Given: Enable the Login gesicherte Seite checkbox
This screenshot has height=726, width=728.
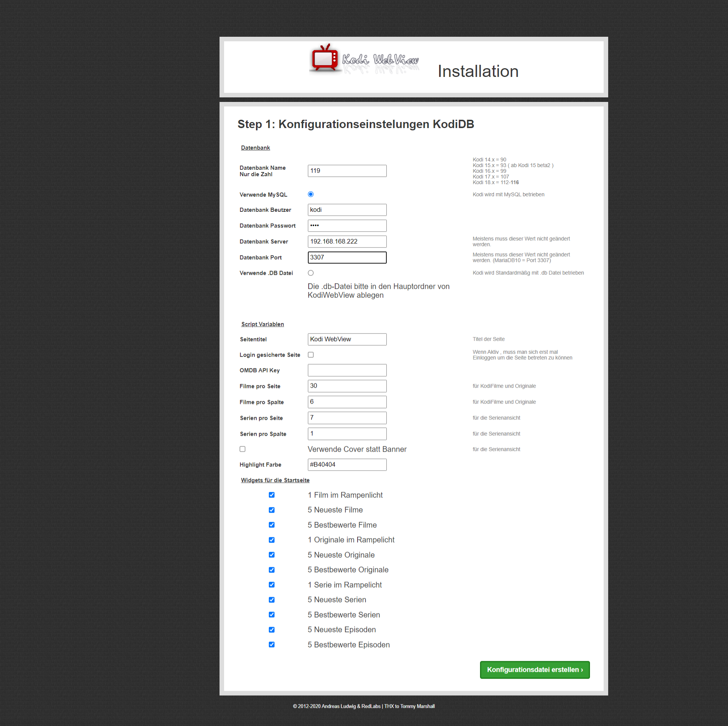Looking at the screenshot, I should [x=311, y=355].
